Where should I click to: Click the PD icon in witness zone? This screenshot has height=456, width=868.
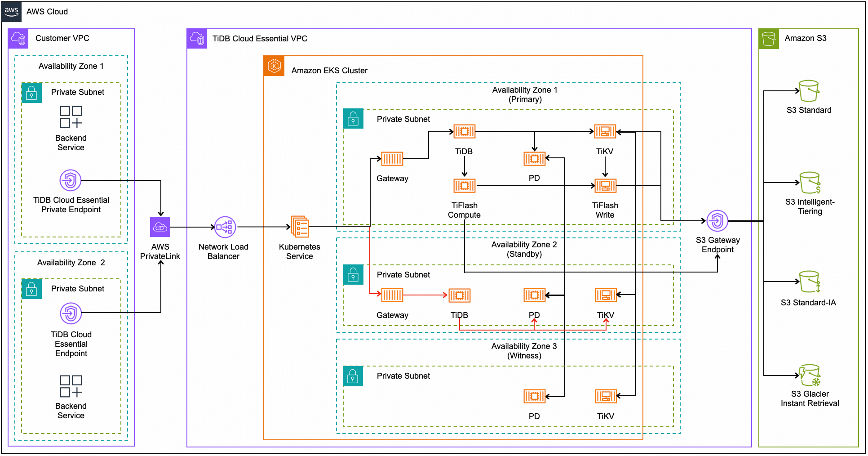coord(534,396)
